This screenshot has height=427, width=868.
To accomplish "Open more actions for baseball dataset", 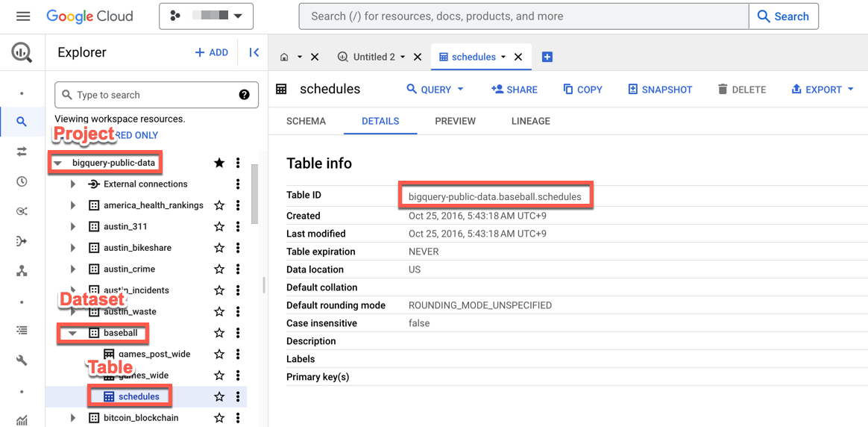I will tap(238, 333).
